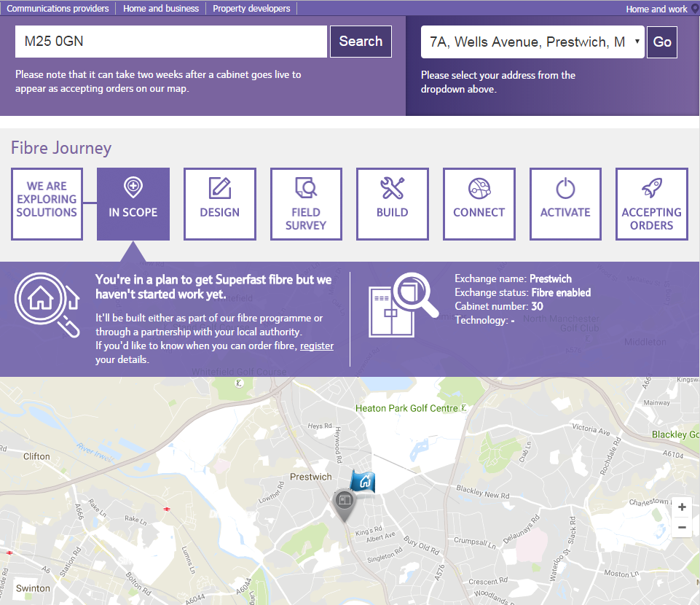This screenshot has width=700, height=605.
Task: Click the Search button
Action: coord(361,42)
